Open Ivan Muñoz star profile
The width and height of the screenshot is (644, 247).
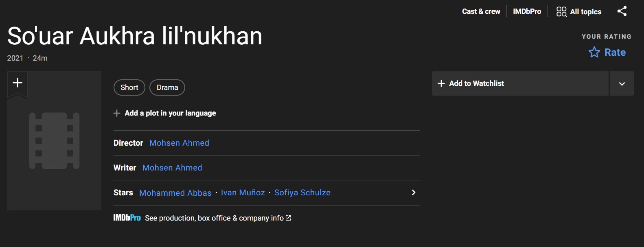[x=243, y=192]
